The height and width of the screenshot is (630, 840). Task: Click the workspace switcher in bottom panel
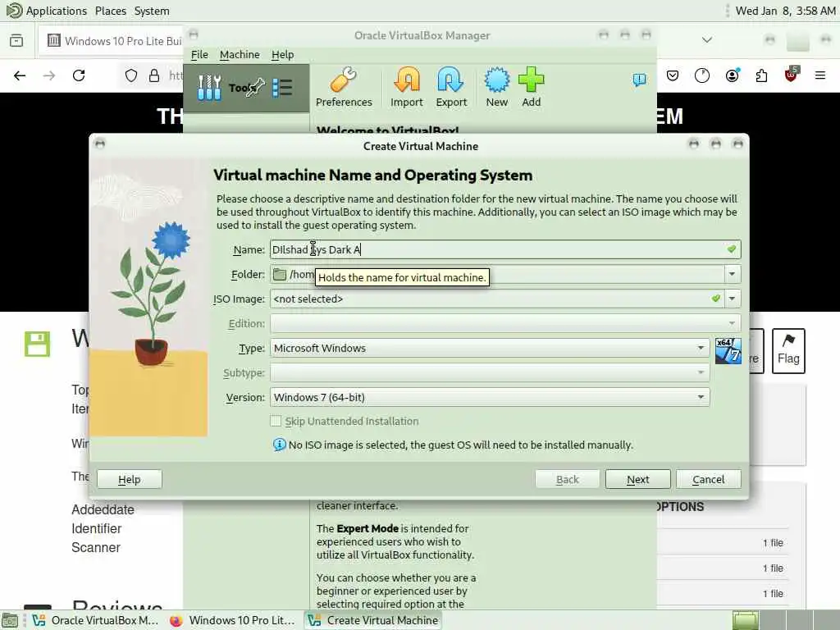point(785,620)
